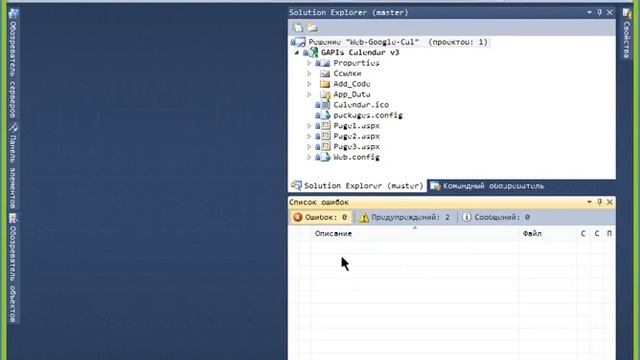Click the Add_Code folder icon

coord(325,84)
